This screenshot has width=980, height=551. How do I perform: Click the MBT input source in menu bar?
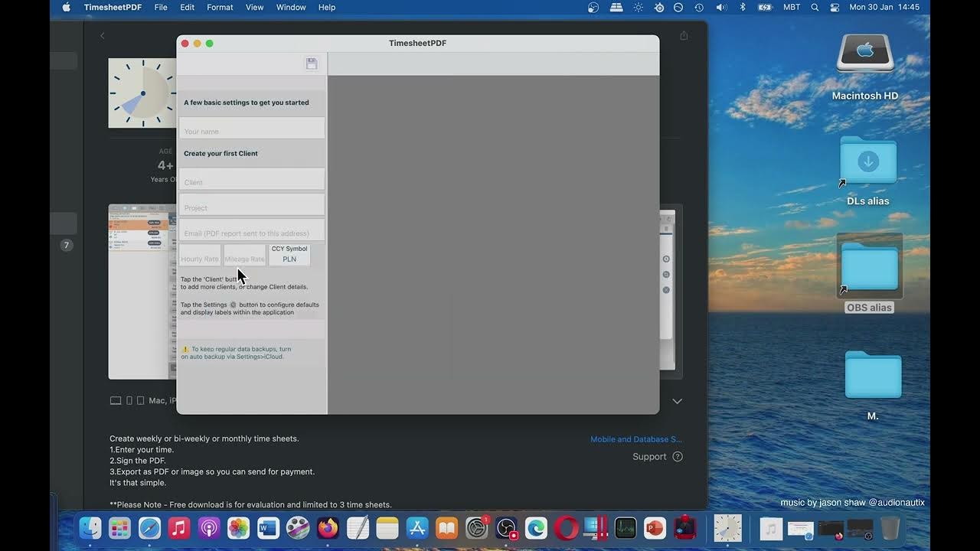792,7
